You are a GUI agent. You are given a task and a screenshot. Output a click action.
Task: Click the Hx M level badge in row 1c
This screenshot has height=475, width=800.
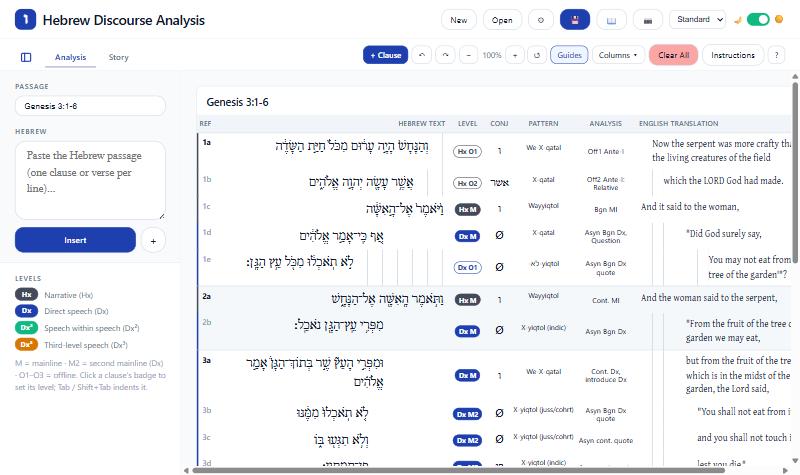(467, 210)
